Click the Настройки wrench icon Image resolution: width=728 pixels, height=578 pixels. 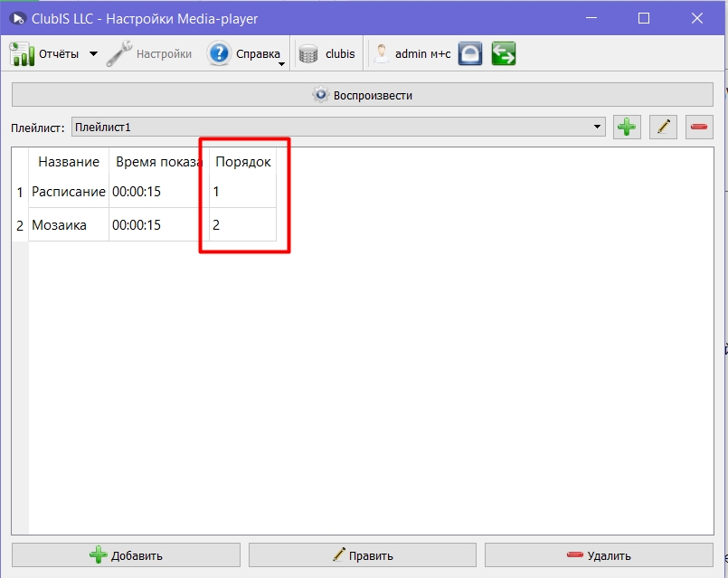(119, 54)
